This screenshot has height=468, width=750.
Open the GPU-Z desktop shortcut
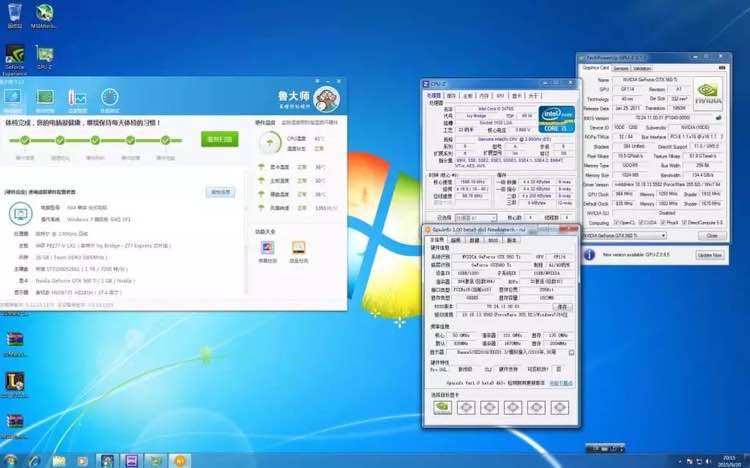pyautogui.click(x=44, y=57)
